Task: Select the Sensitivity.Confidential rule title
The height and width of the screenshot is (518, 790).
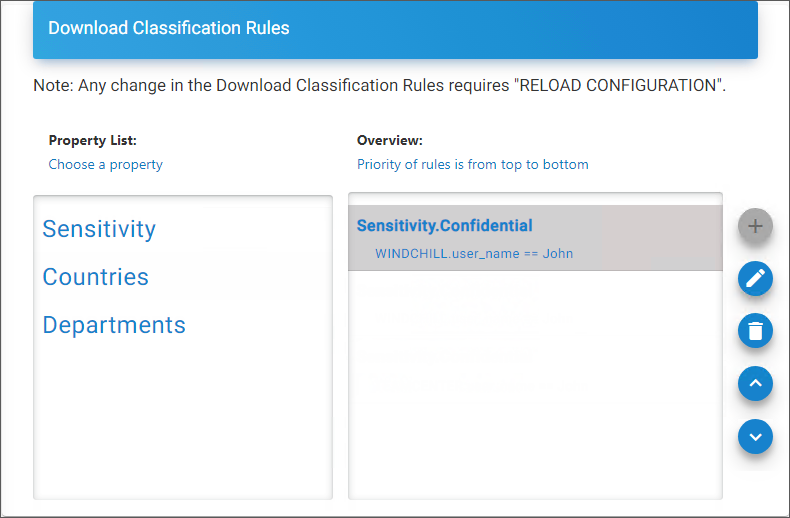Action: click(x=444, y=226)
